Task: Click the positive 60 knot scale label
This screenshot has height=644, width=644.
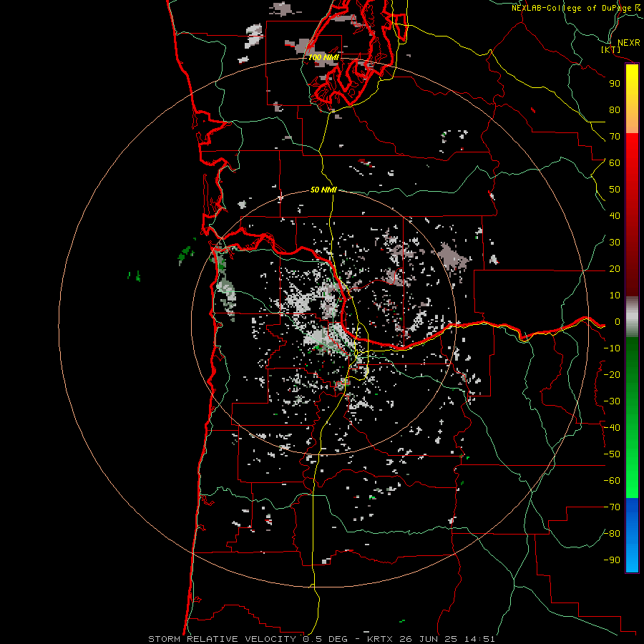Action: tap(615, 162)
